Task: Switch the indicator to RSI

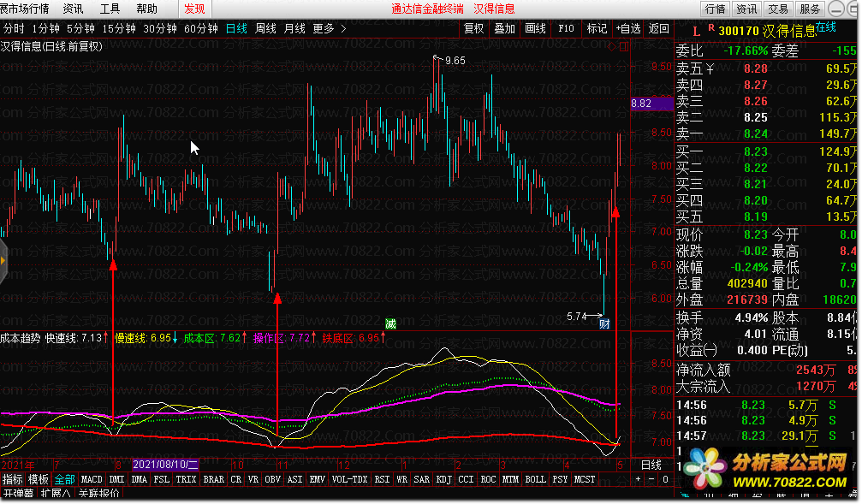Action: (x=382, y=479)
